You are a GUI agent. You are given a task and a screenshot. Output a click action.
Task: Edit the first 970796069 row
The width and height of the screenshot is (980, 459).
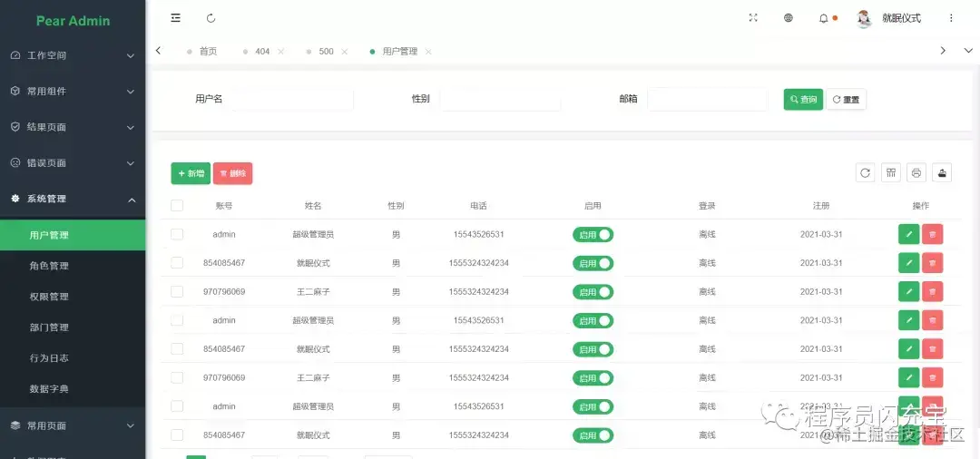pos(908,291)
